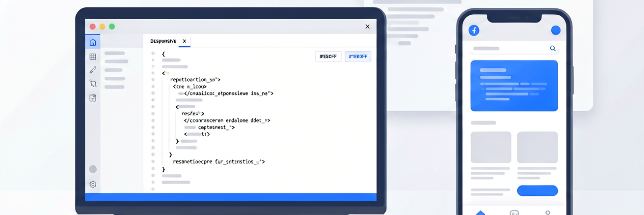Screen dimensions: 644x215
Task: Select the paint bucket icon in sidebar
Action: tap(93, 84)
